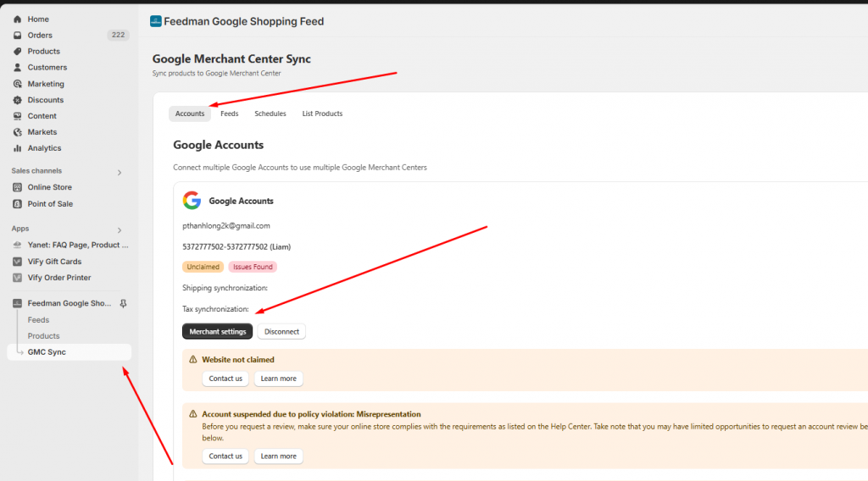Learn more about account suspension

click(278, 456)
